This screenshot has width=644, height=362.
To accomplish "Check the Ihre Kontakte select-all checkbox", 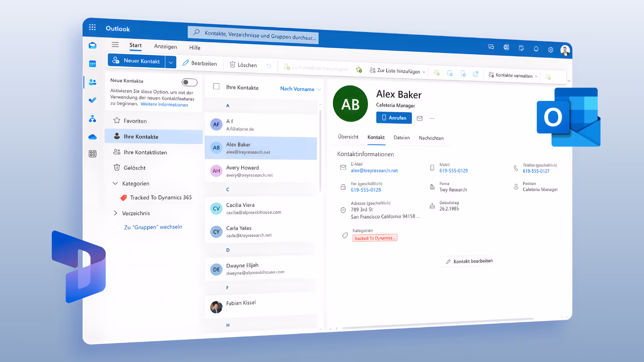I will click(216, 86).
